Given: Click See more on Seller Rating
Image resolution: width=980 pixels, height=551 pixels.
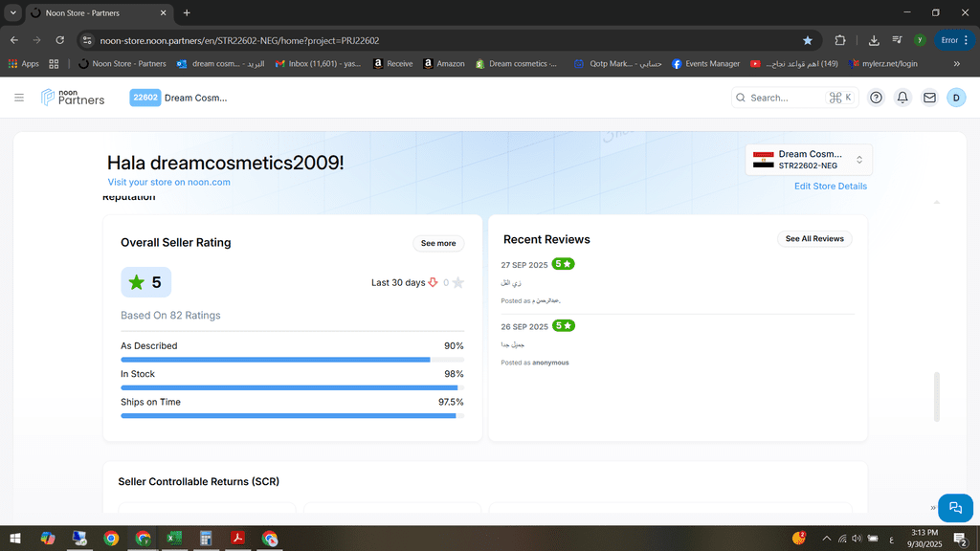Looking at the screenshot, I should tap(438, 243).
